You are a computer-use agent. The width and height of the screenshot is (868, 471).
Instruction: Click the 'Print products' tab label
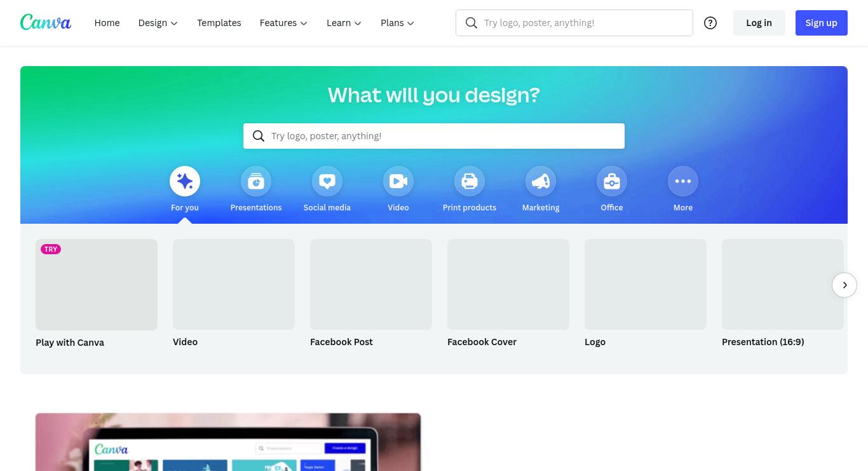pos(470,208)
